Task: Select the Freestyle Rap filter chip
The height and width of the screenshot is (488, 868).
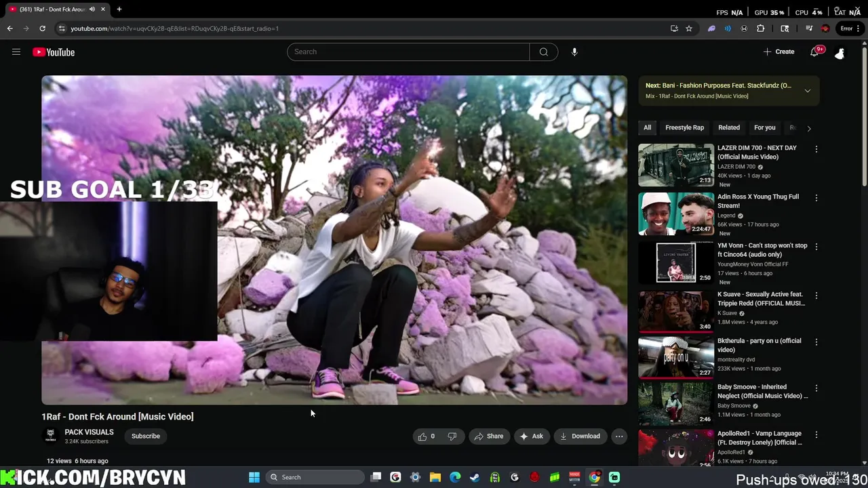Action: (x=684, y=127)
